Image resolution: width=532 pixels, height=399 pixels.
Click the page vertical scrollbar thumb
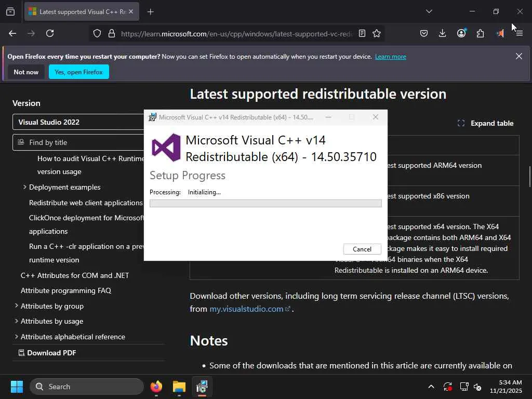[x=529, y=177]
